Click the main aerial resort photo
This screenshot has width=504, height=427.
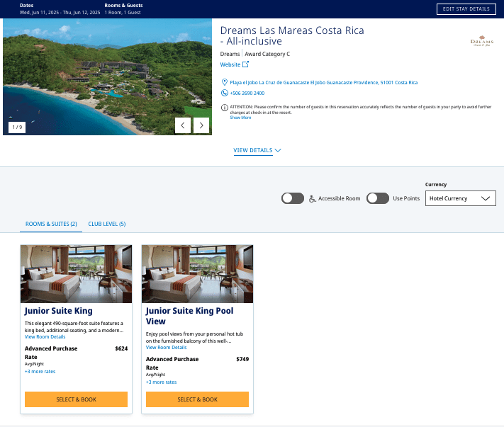click(107, 76)
